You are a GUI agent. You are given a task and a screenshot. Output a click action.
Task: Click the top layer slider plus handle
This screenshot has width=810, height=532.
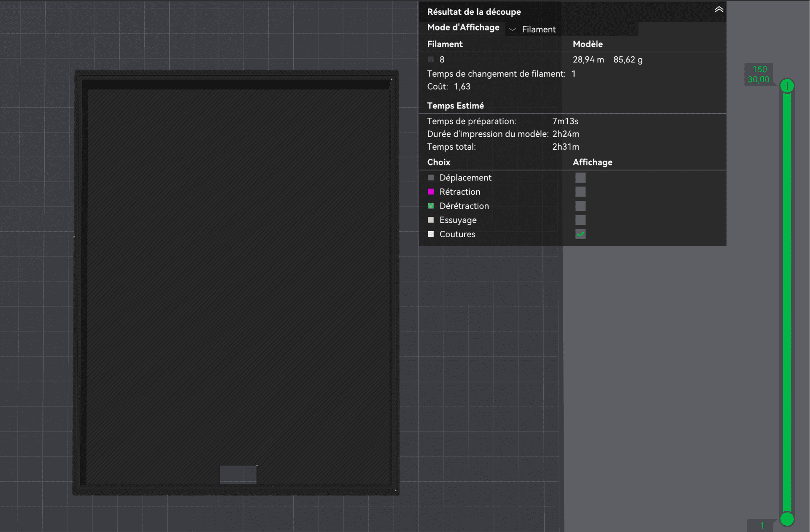point(787,86)
